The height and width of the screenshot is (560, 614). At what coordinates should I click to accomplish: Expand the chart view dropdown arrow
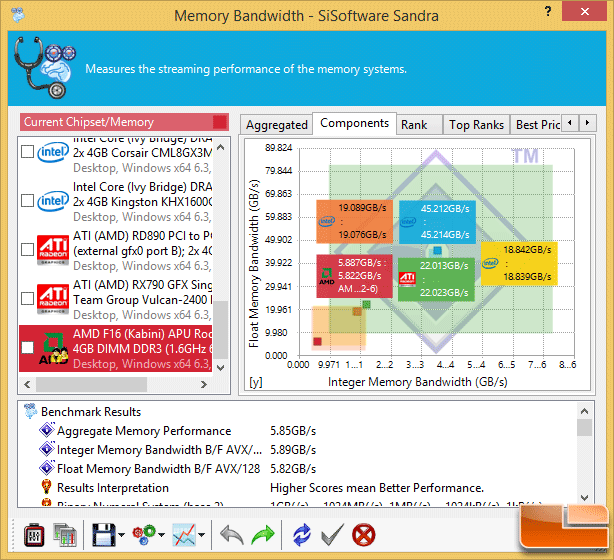click(202, 535)
